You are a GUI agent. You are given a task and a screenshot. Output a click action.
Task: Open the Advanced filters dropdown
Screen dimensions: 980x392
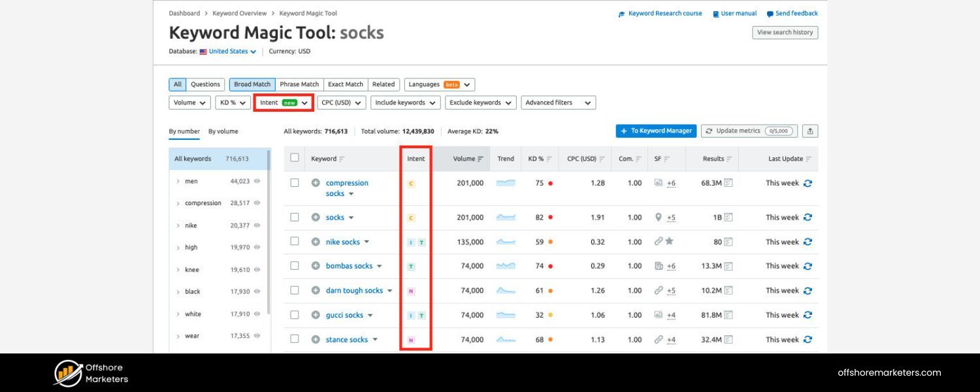click(558, 102)
